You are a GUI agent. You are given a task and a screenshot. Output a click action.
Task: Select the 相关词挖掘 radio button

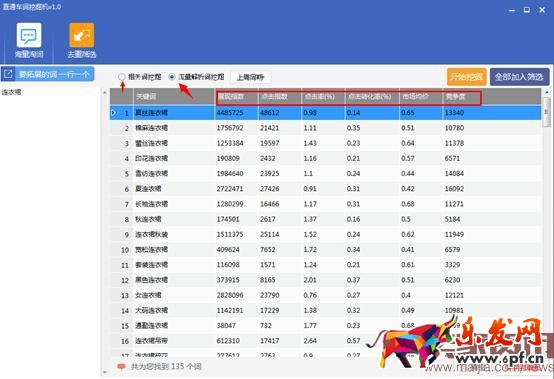(x=122, y=77)
